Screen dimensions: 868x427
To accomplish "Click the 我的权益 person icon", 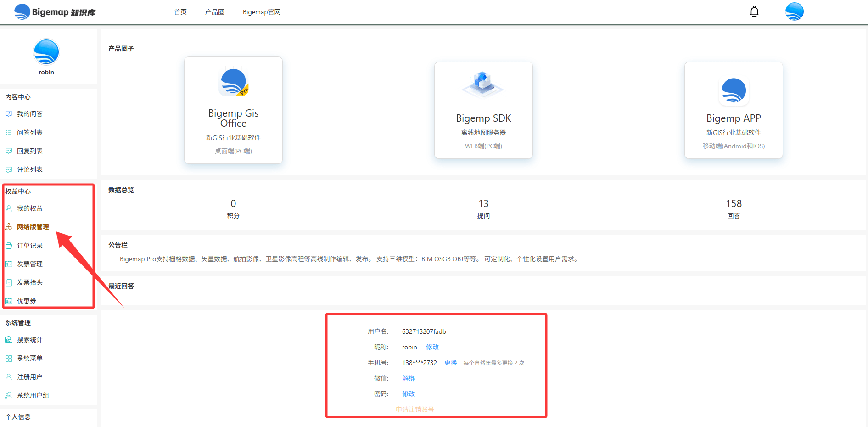I will click(x=9, y=208).
